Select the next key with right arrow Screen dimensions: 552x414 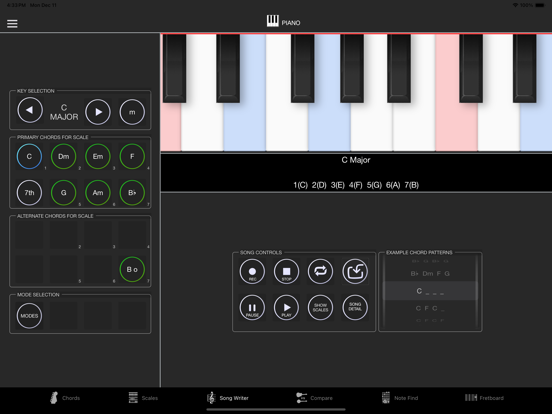[98, 112]
